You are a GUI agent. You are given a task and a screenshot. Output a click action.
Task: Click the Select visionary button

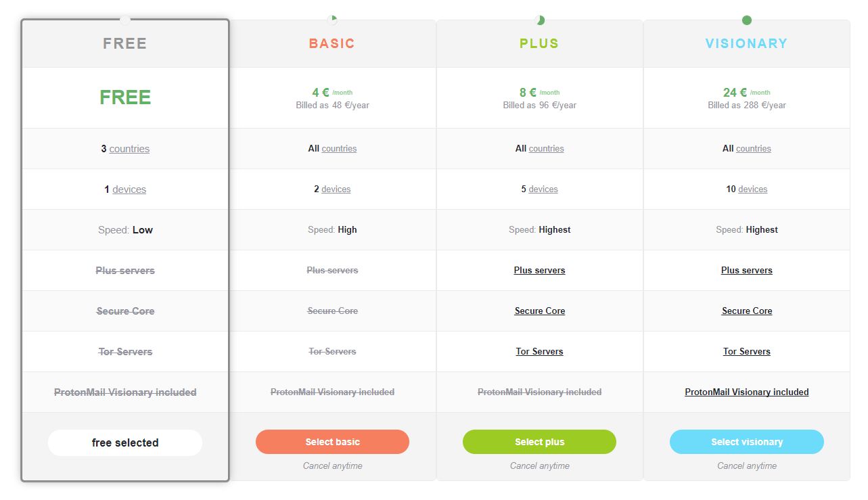tap(747, 442)
